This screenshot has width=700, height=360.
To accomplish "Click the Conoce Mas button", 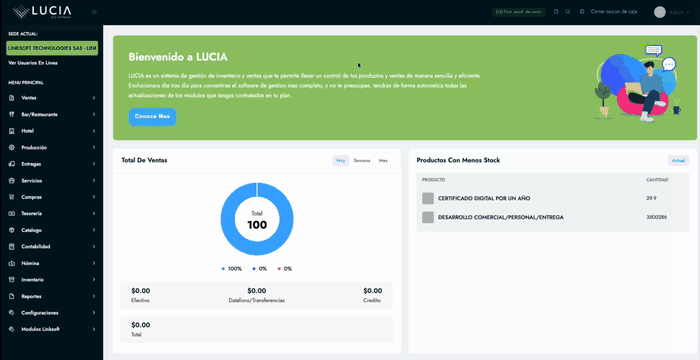I will click(x=152, y=117).
